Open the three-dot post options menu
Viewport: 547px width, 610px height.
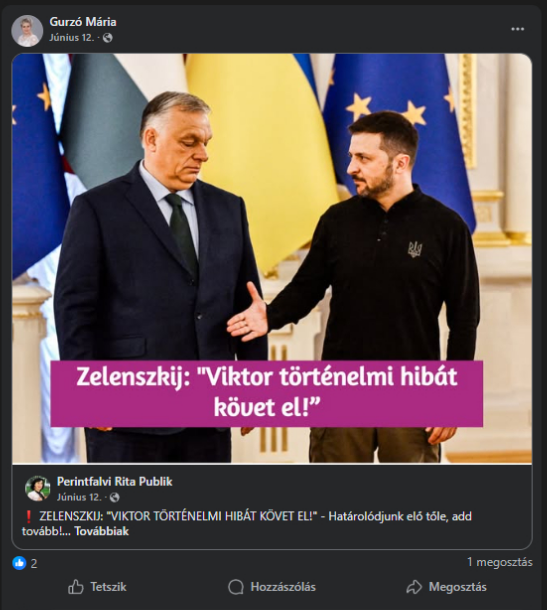tap(517, 30)
